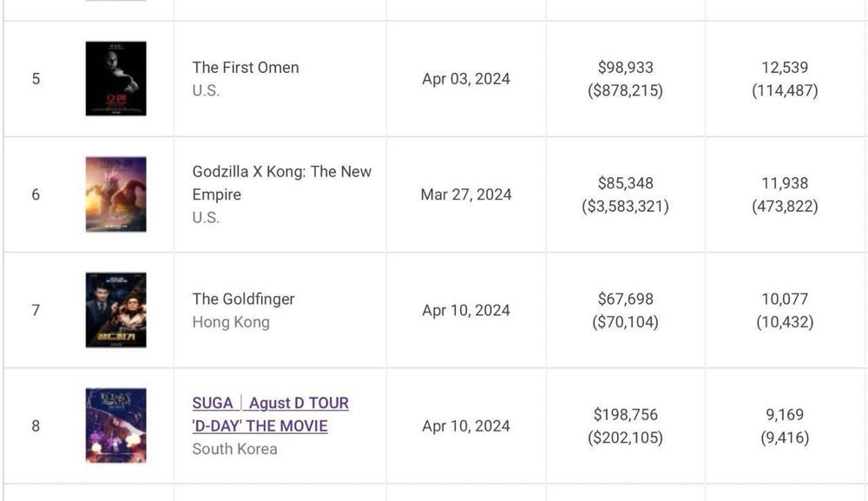
Task: Click the 10,077 audience number
Action: click(785, 299)
